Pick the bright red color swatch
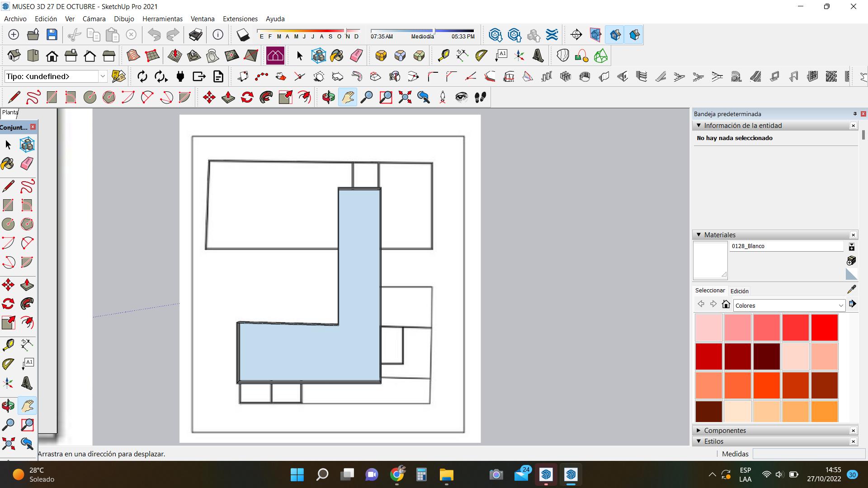This screenshot has height=488, width=868. [x=824, y=327]
